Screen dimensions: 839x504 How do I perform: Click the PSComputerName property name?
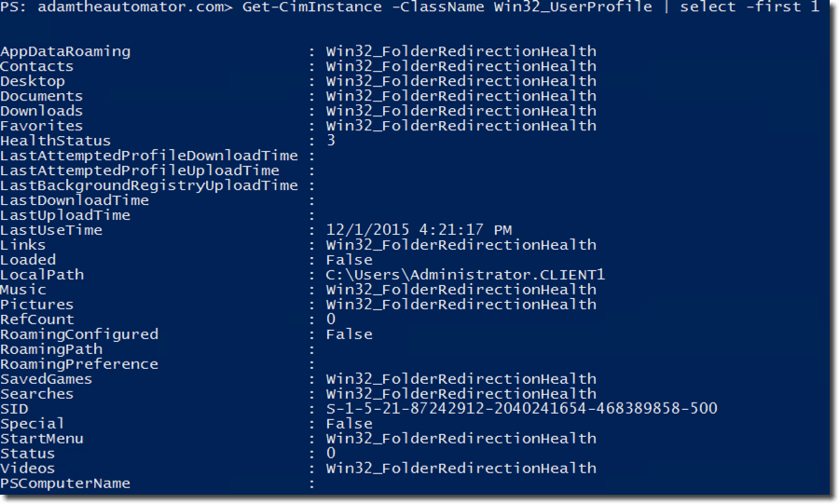coord(65,484)
